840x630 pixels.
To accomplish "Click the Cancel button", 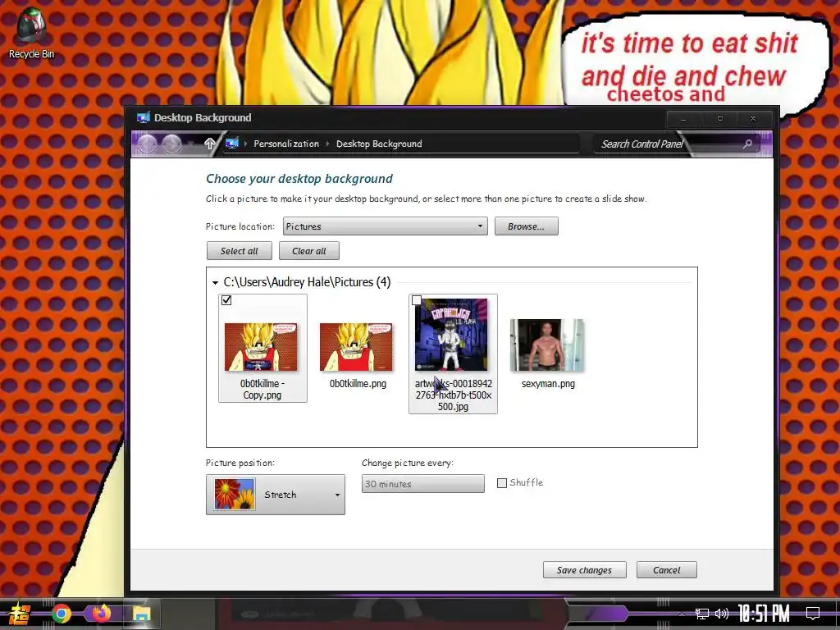I will pos(666,570).
